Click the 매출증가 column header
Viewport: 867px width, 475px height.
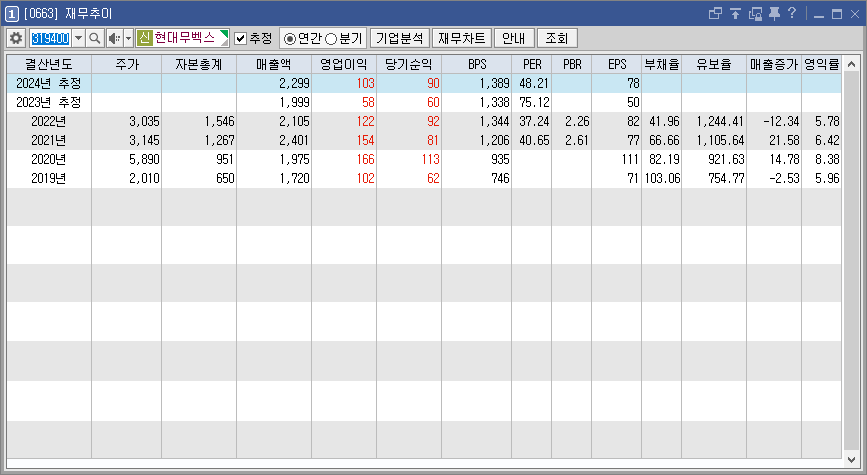click(x=774, y=64)
